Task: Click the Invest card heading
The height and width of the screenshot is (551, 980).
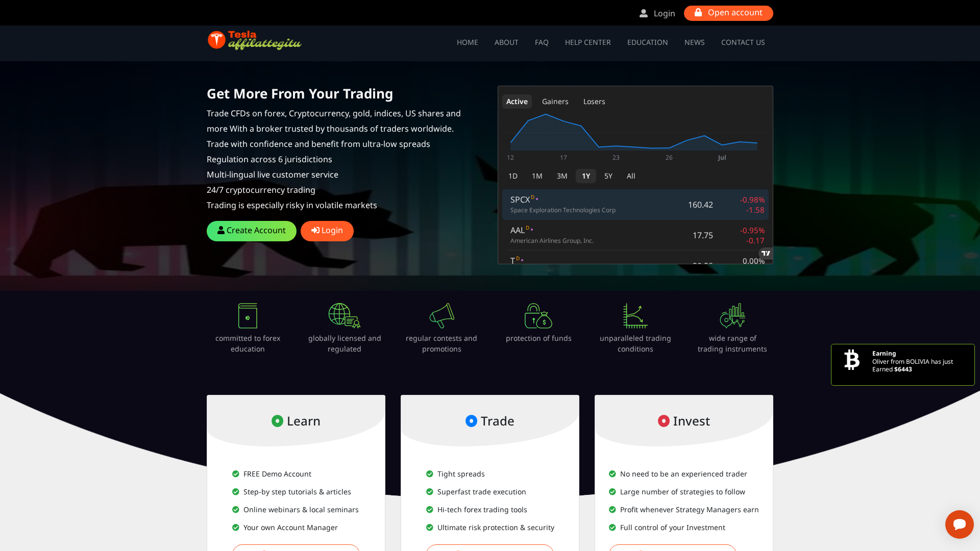Action: point(684,421)
